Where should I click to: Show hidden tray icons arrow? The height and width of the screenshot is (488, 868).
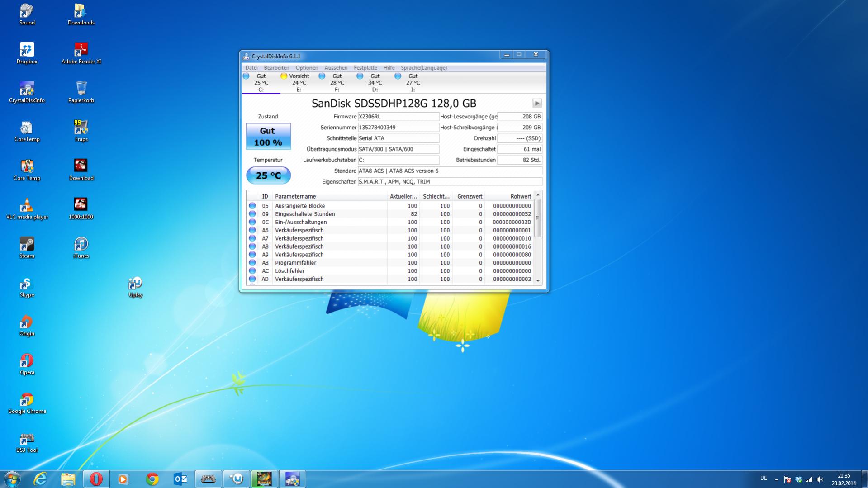[776, 479]
